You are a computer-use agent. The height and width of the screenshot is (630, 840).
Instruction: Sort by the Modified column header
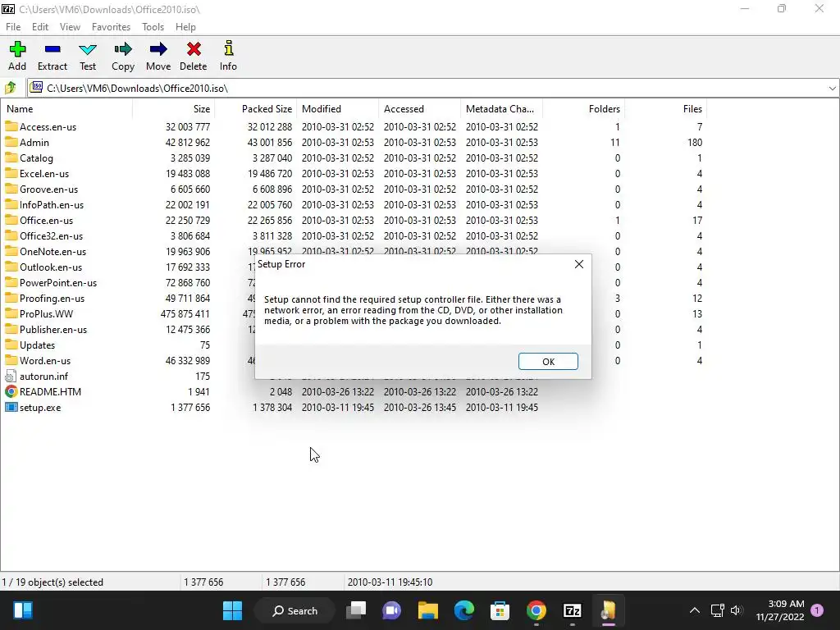pyautogui.click(x=337, y=109)
